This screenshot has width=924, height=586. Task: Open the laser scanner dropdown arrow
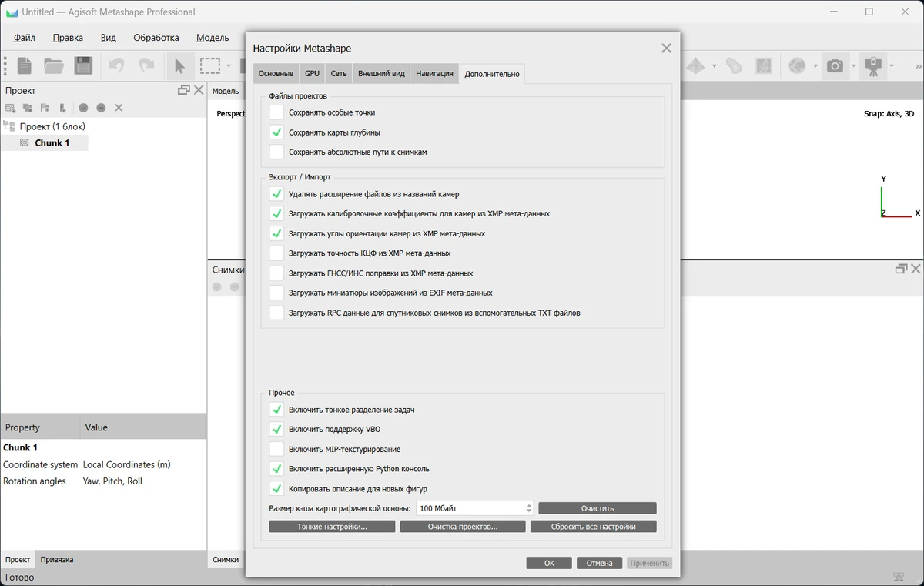[892, 66]
